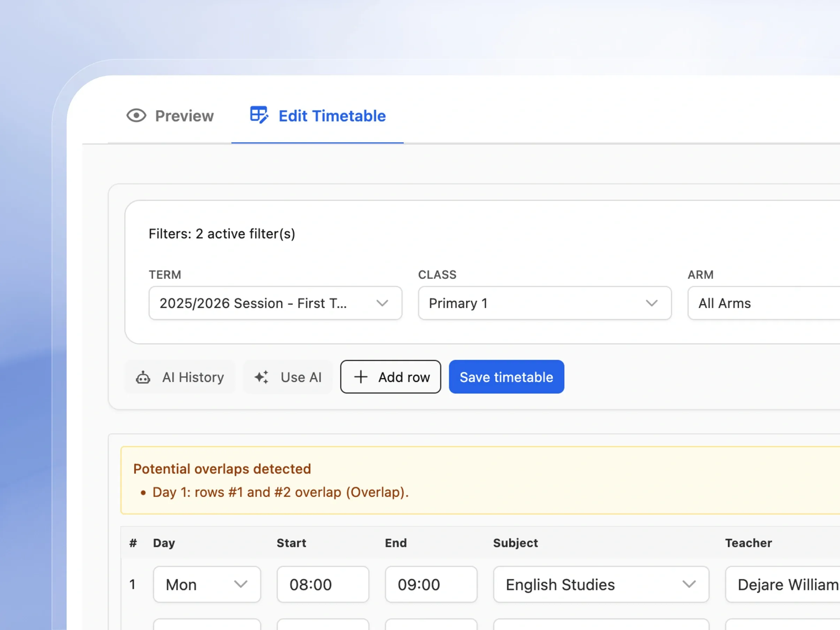
Task: Click the Teacher column header
Action: [x=749, y=543]
